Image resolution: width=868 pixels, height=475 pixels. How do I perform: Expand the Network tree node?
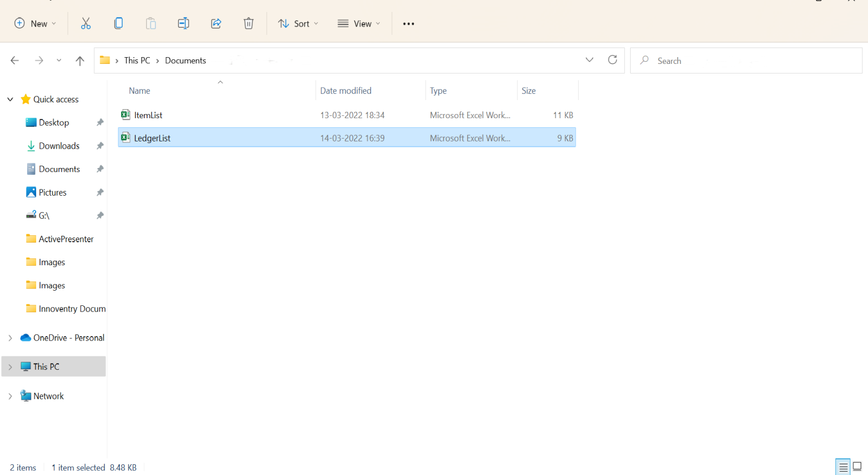click(10, 396)
